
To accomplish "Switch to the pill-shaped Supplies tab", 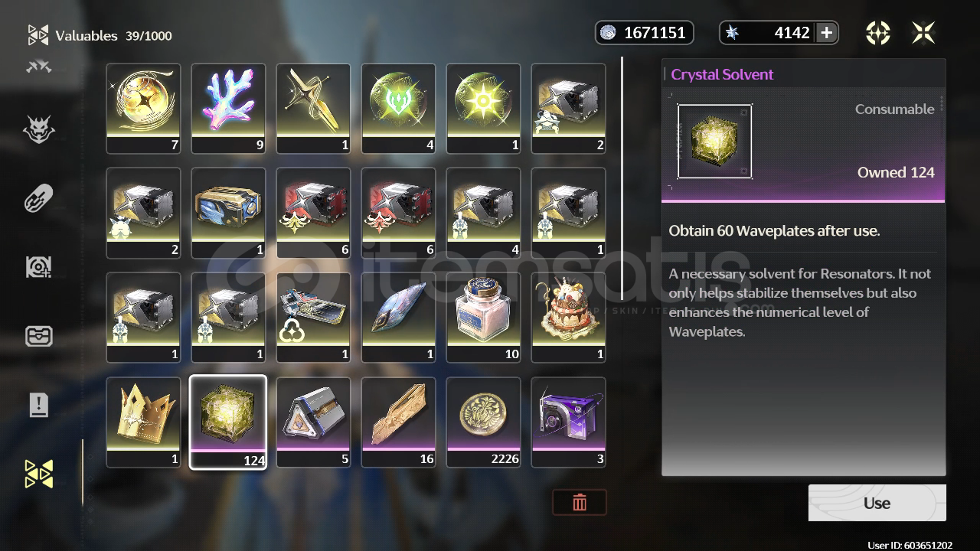I will (39, 199).
